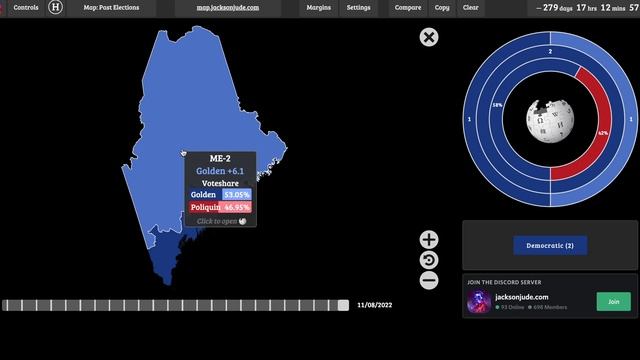640x360 pixels.
Task: Open the Controls menu
Action: coord(26,8)
